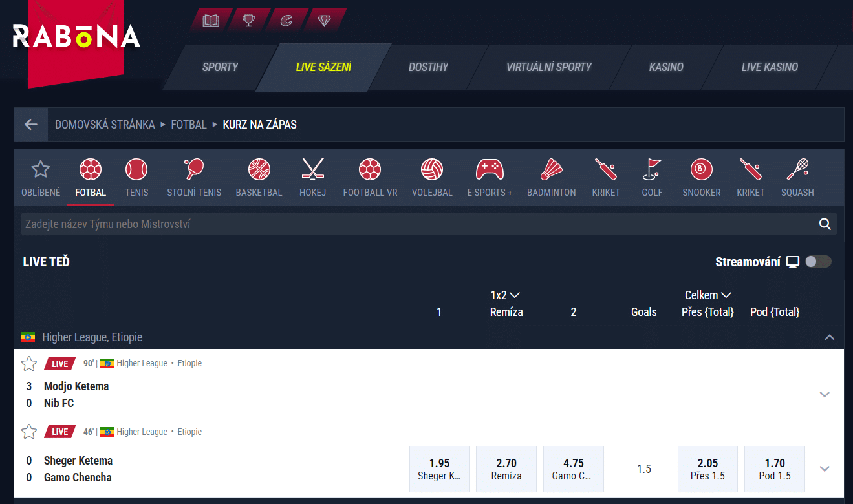Click the circular arrow icon at top
Screen dimensions: 853x504
tap(286, 21)
